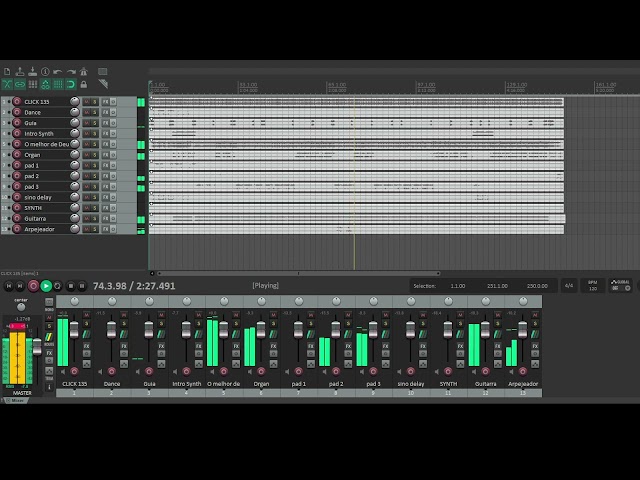This screenshot has height=480, width=640.
Task: Click the transport Pause button
Action: [82, 286]
